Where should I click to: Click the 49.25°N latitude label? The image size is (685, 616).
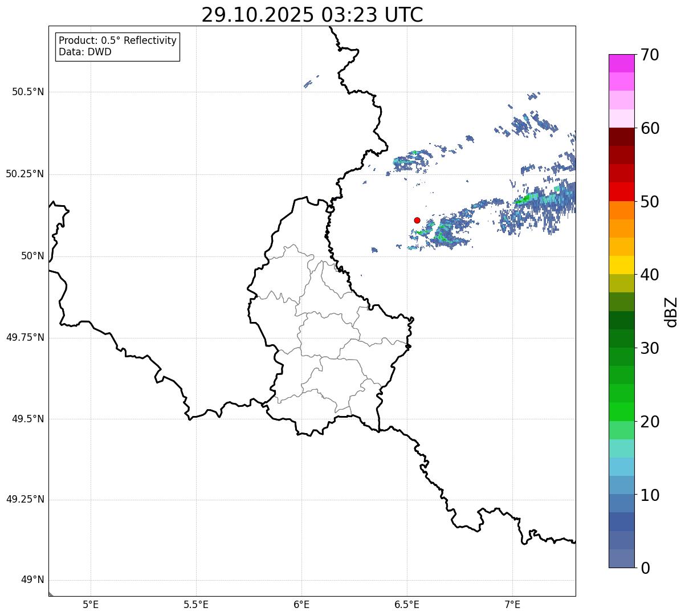pos(25,500)
